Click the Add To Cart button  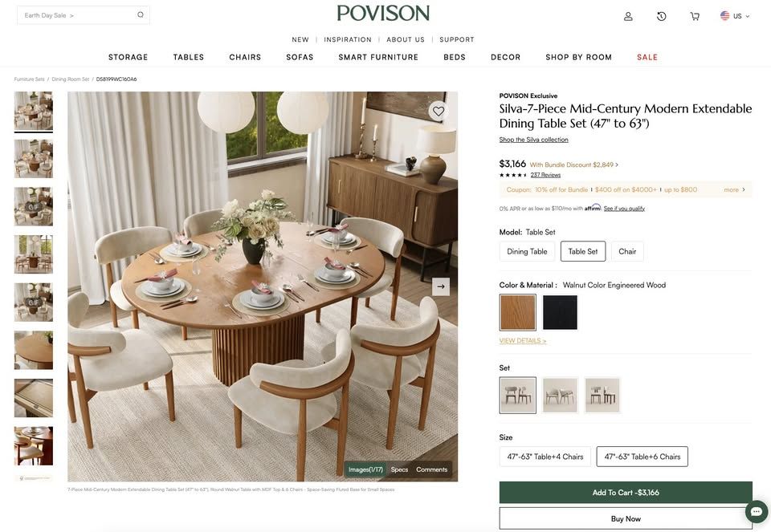[x=626, y=492]
